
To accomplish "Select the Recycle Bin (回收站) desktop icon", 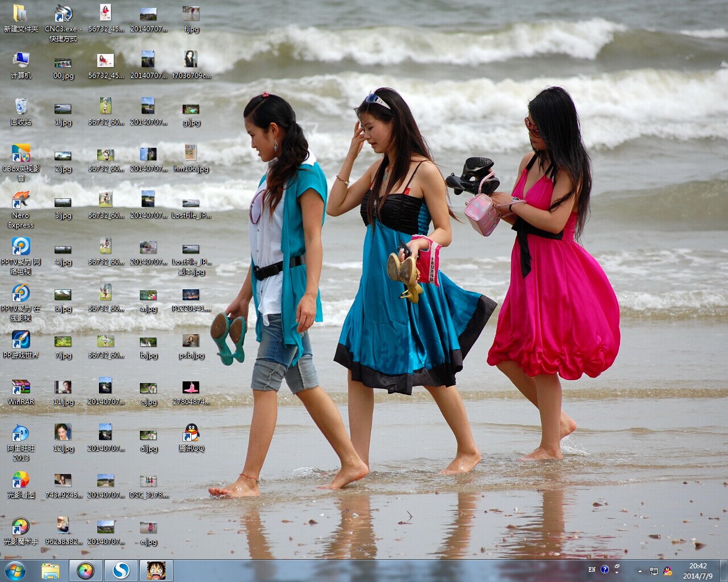I will [x=21, y=107].
